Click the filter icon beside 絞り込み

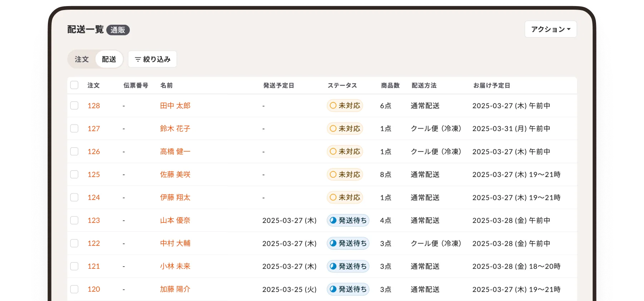pos(138,59)
